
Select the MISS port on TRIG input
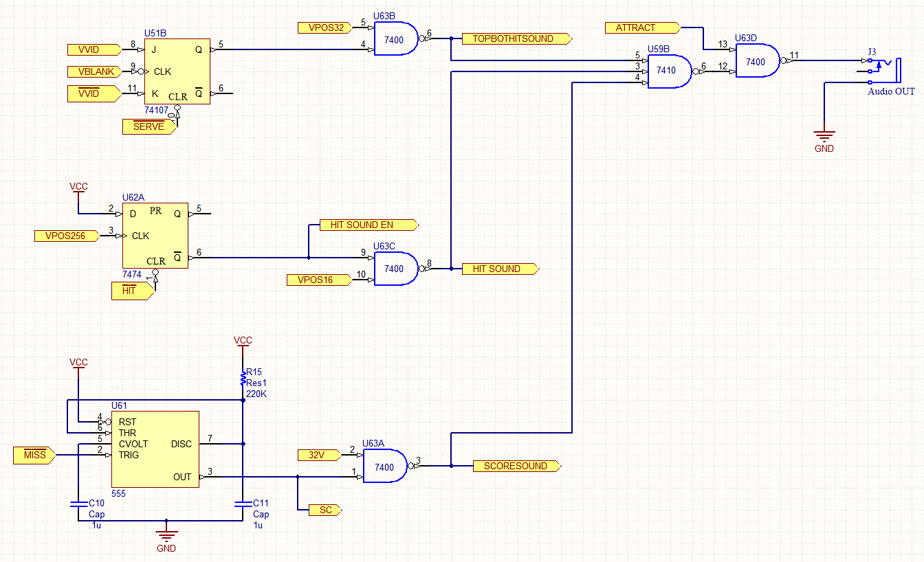click(35, 455)
